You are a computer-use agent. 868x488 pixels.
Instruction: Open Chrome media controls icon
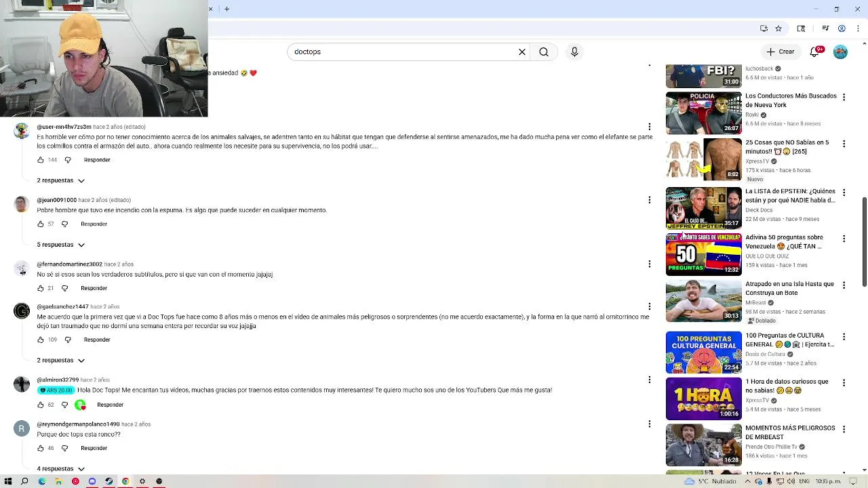pyautogui.click(x=825, y=28)
